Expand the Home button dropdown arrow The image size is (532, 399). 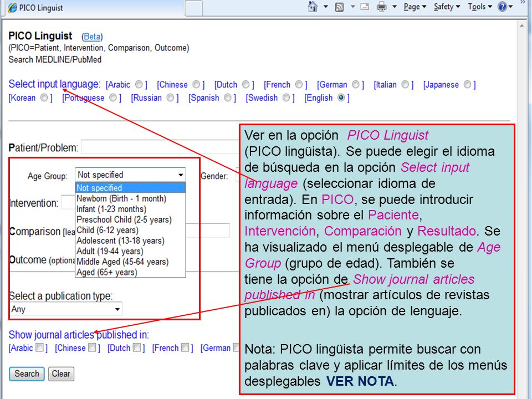(326, 7)
